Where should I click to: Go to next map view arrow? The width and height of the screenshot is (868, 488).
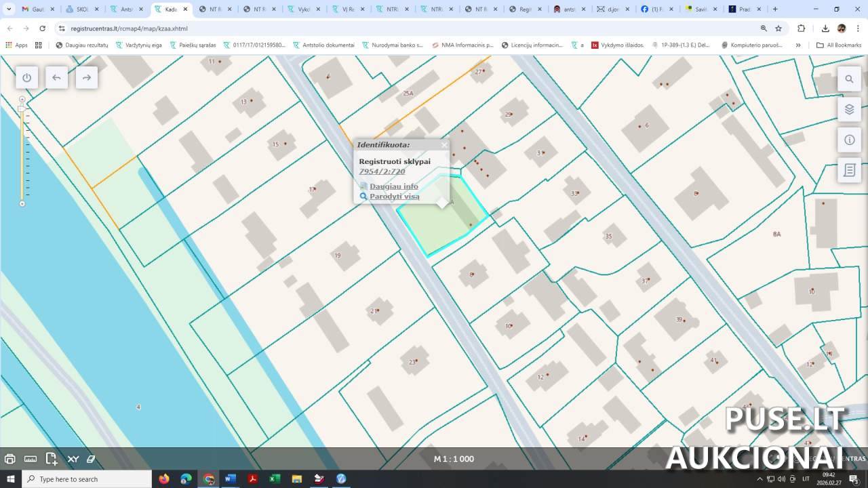(x=86, y=78)
